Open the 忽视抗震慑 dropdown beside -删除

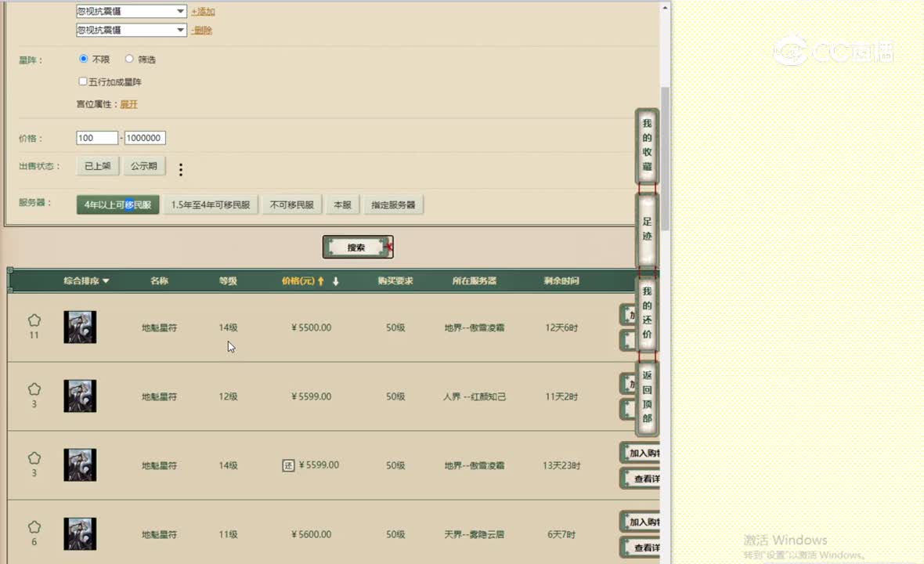(x=132, y=30)
